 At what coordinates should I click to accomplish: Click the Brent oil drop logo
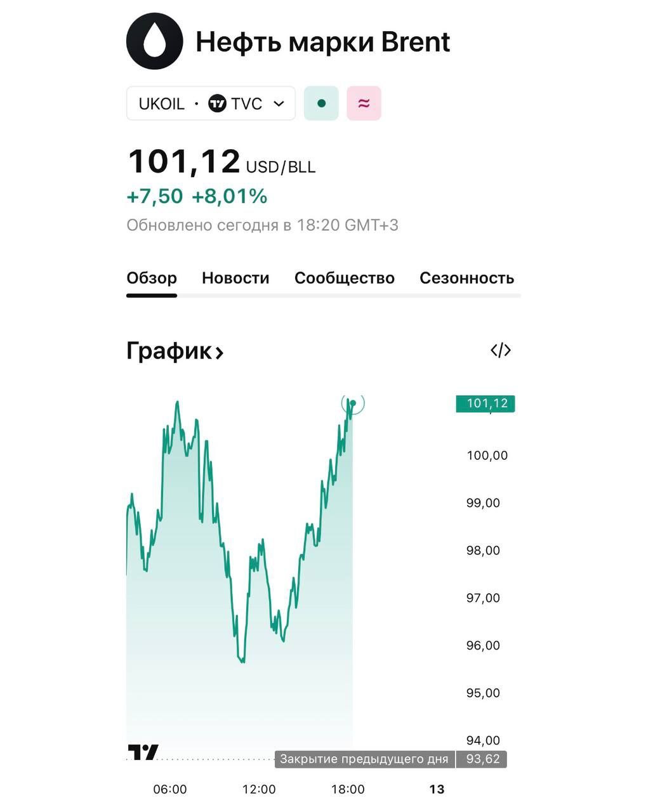[x=155, y=41]
